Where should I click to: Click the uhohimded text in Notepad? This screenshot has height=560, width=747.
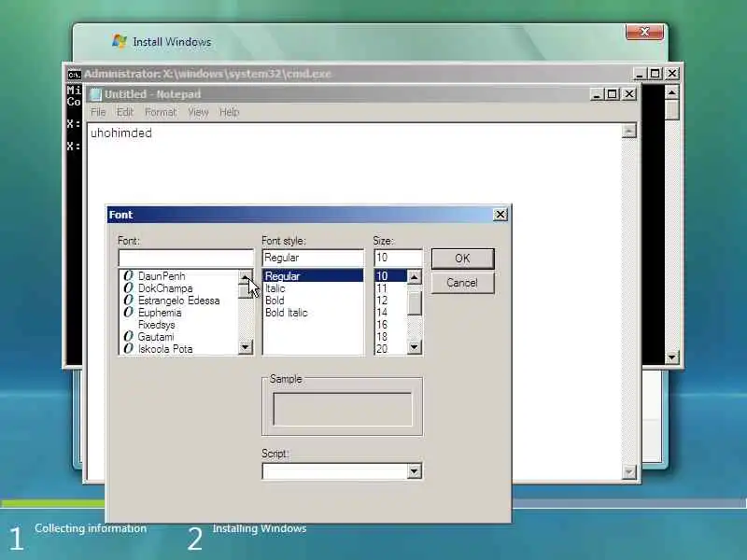click(x=121, y=133)
